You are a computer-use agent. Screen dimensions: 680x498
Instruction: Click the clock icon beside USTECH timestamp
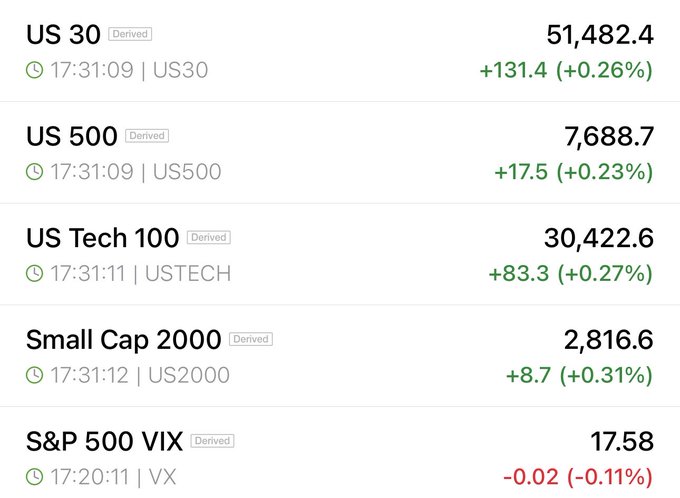34,273
